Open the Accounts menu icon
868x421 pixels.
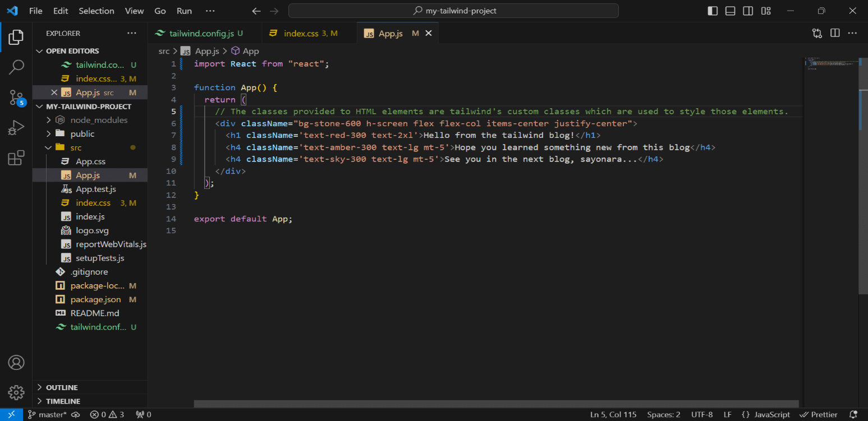(16, 363)
